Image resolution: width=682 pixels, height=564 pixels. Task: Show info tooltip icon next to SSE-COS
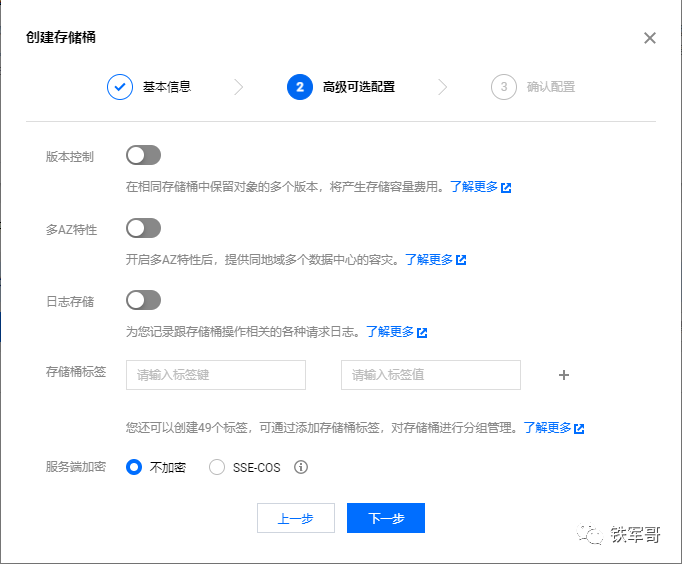pos(301,467)
